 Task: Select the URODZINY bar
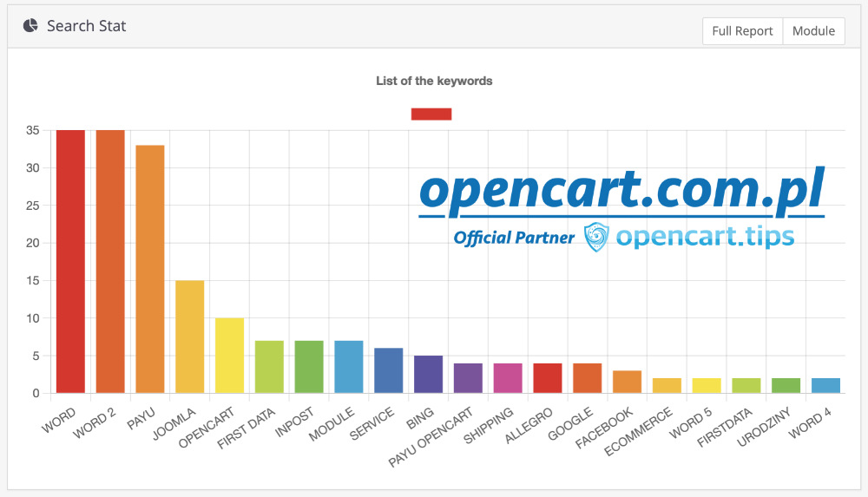[x=786, y=386]
